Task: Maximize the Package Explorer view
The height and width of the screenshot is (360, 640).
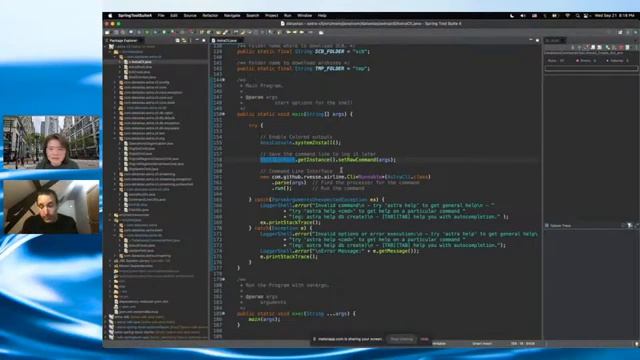Action: 204,40
